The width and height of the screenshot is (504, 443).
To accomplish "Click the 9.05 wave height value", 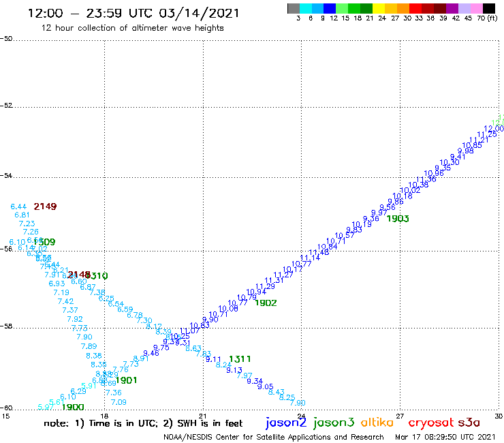I will (266, 386).
